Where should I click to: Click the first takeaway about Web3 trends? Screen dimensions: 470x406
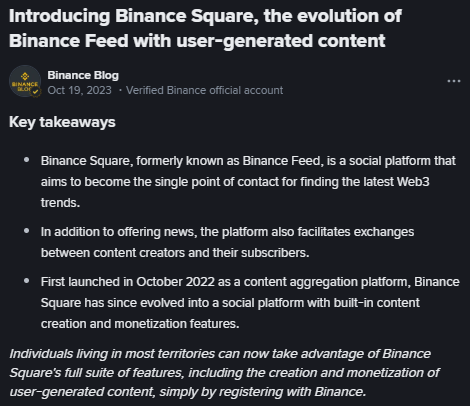click(248, 182)
